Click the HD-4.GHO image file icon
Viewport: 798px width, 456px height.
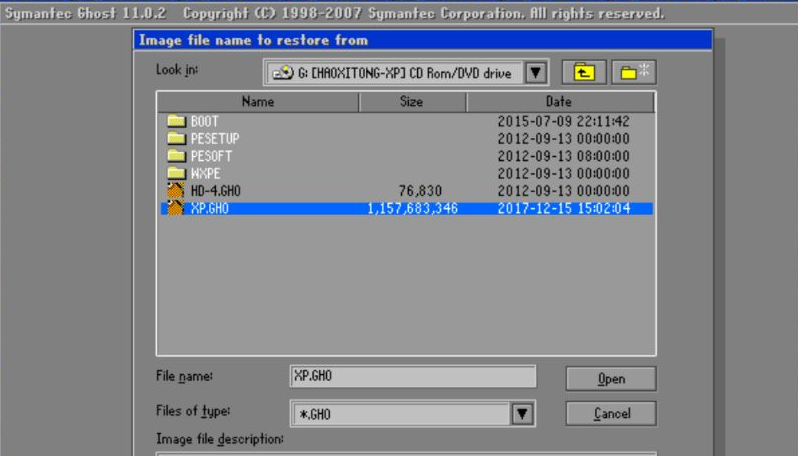(x=176, y=190)
